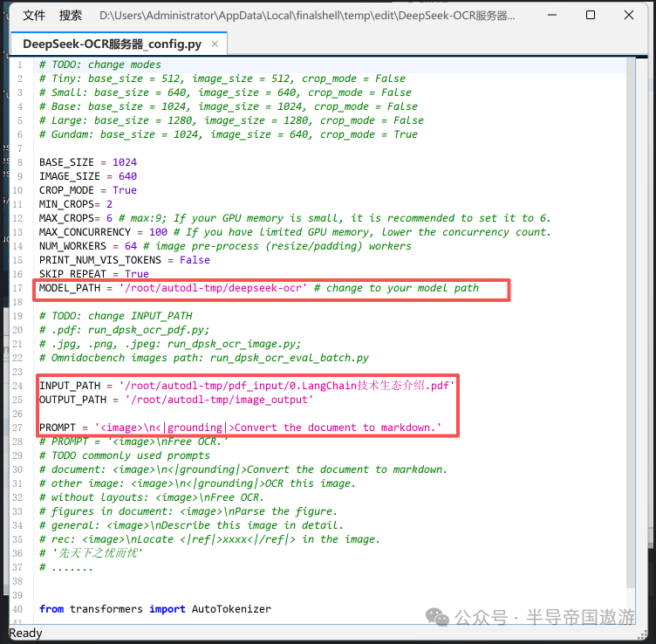This screenshot has height=644, width=656.
Task: Click the '/root/autodl-tmp/deepseek-ocr' model path string
Action: coord(213,288)
